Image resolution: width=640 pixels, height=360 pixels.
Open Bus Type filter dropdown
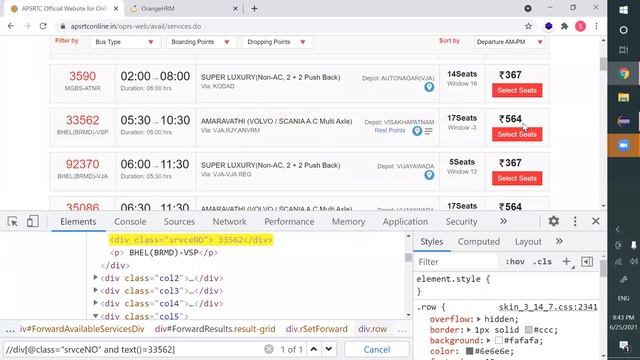pyautogui.click(x=124, y=42)
